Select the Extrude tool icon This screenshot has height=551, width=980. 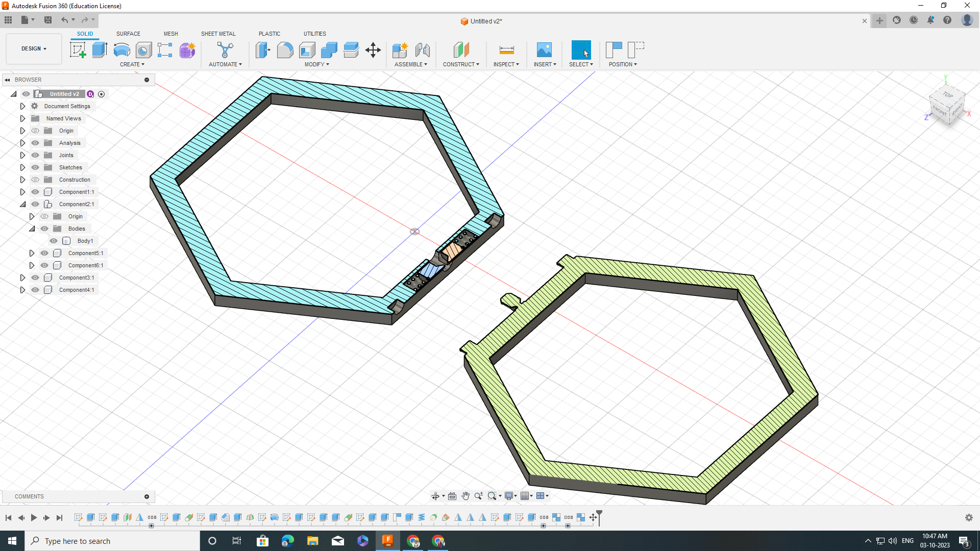100,50
